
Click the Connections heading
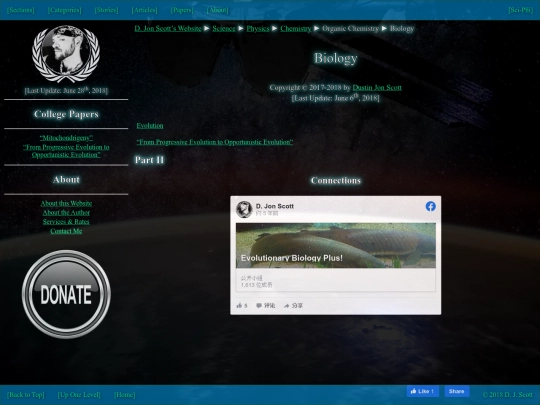336,180
